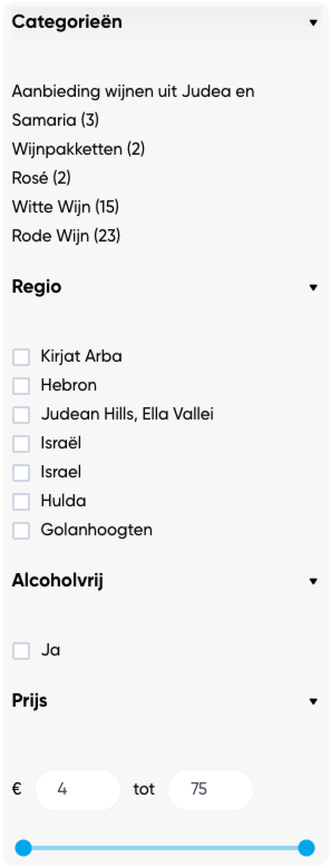Open the Witte Wijn category
The width and height of the screenshot is (331, 868).
pos(65,206)
